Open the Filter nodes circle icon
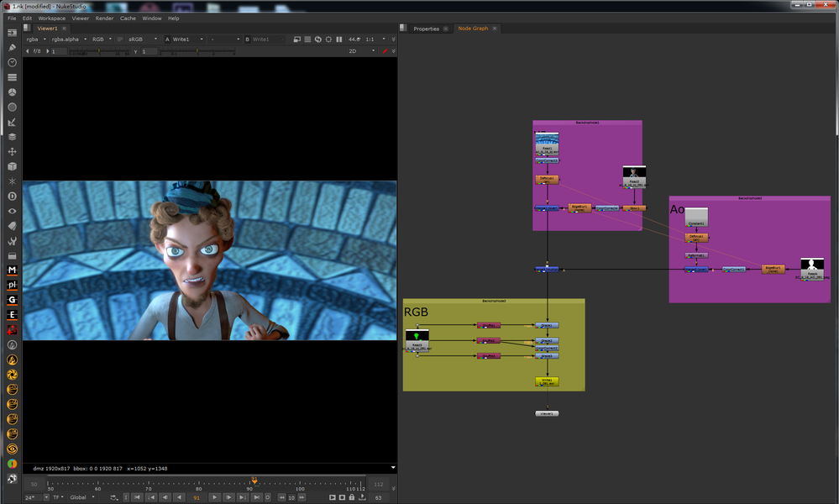Image resolution: width=839 pixels, height=504 pixels. [x=12, y=107]
